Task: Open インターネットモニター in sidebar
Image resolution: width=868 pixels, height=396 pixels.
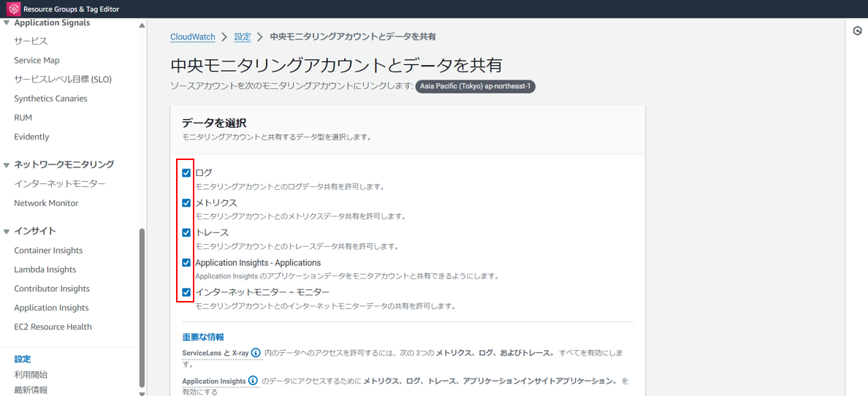Action: [x=60, y=184]
